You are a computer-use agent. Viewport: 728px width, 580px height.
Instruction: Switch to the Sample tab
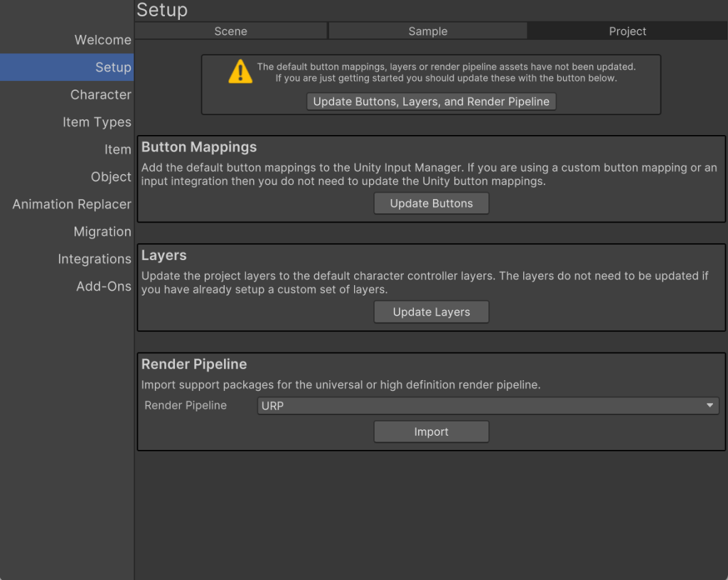click(x=427, y=31)
